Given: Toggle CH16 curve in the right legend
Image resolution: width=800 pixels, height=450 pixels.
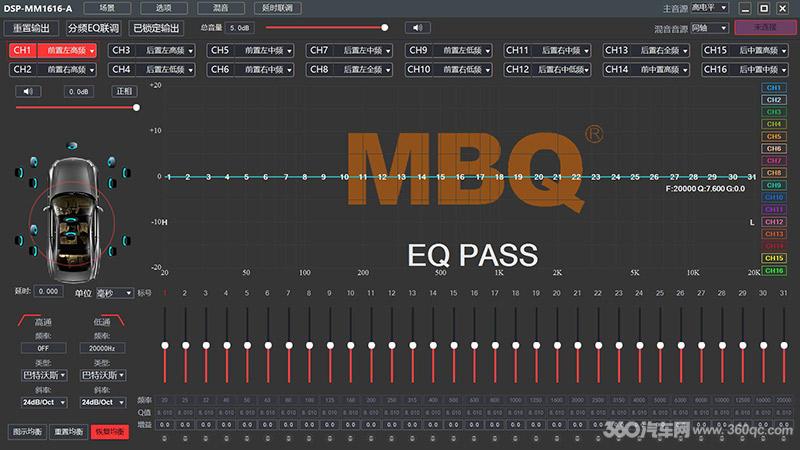Looking at the screenshot, I should tap(773, 270).
